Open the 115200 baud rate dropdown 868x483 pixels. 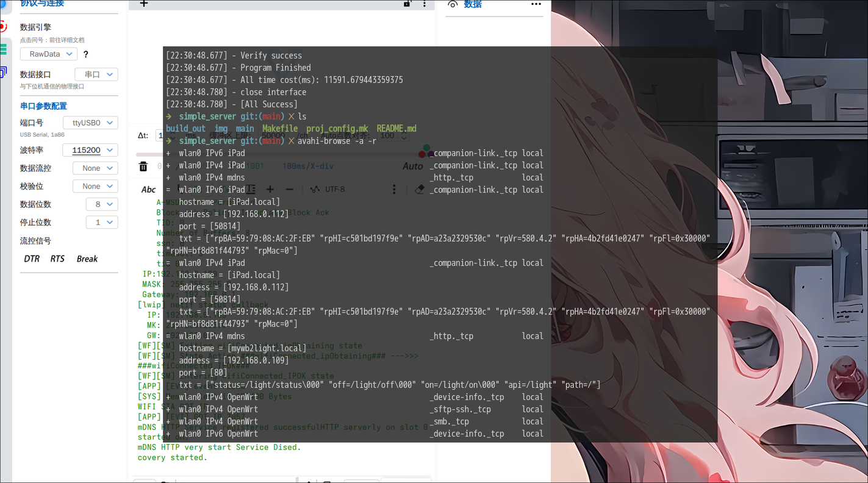91,150
